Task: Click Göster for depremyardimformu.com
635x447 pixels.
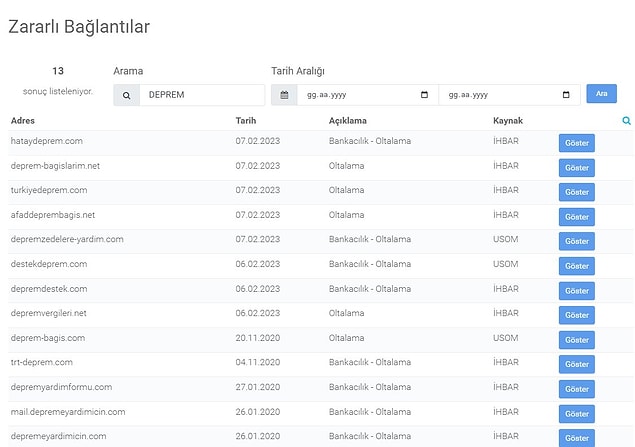Action: pos(577,389)
